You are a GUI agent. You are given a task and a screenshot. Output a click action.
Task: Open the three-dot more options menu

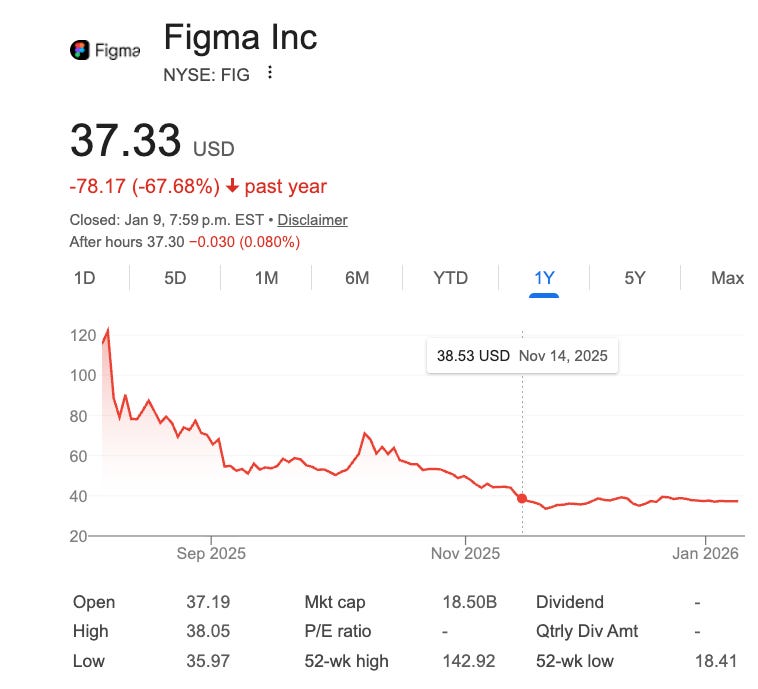pyautogui.click(x=270, y=73)
